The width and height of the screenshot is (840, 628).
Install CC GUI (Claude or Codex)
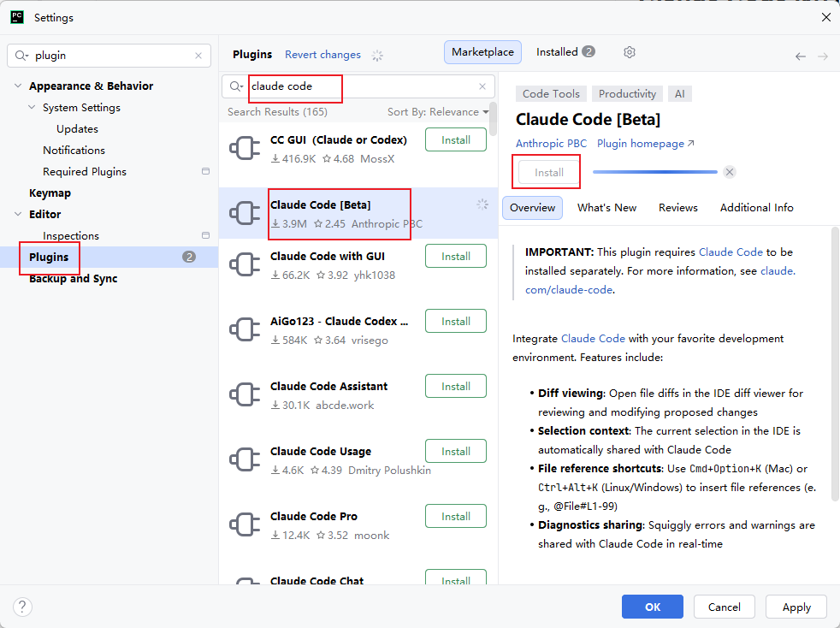[455, 139]
